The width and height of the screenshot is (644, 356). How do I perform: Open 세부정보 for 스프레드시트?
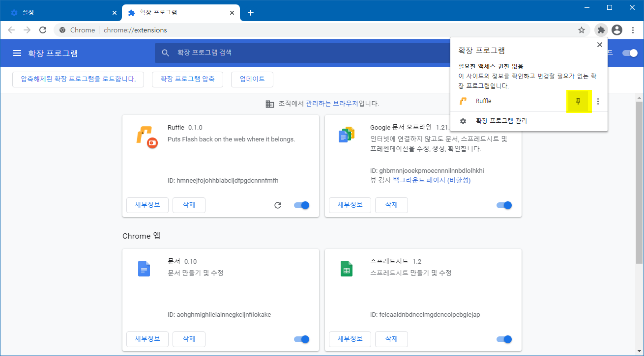click(x=350, y=339)
